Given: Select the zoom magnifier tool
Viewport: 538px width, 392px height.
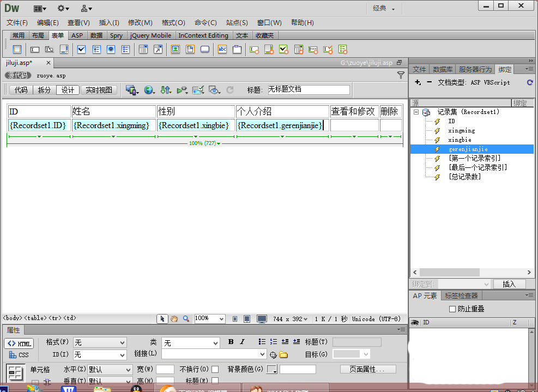Looking at the screenshot, I should [x=186, y=318].
